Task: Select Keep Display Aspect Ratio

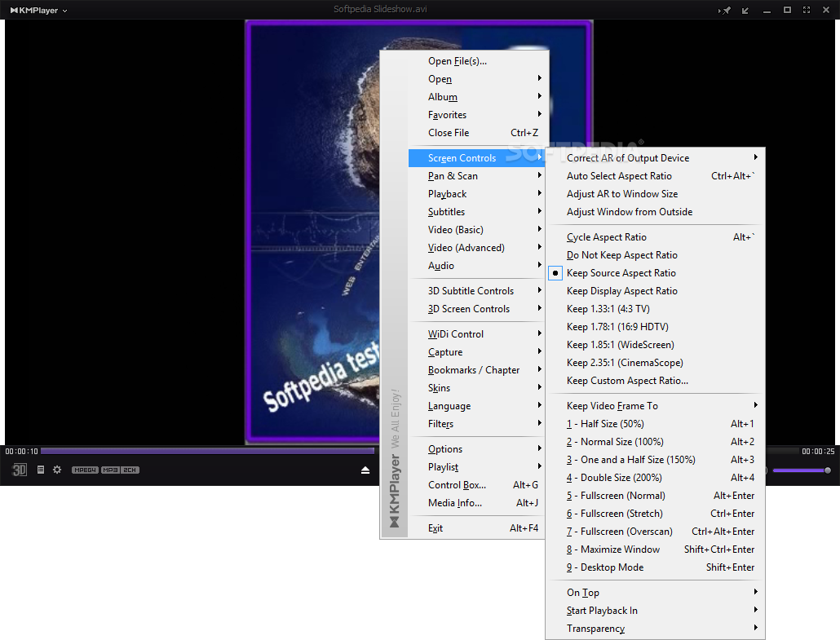Action: [655, 291]
